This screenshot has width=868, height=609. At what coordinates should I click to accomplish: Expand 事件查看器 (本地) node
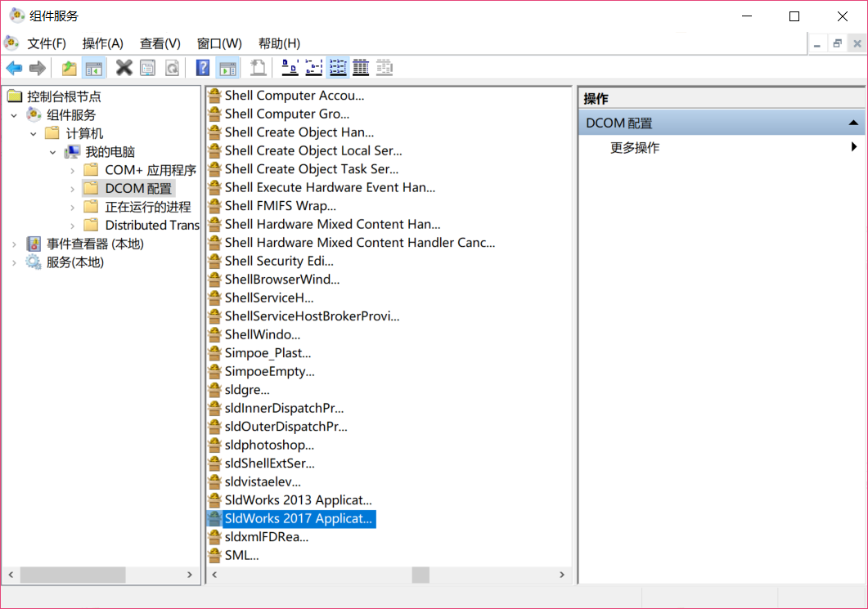[x=15, y=244]
